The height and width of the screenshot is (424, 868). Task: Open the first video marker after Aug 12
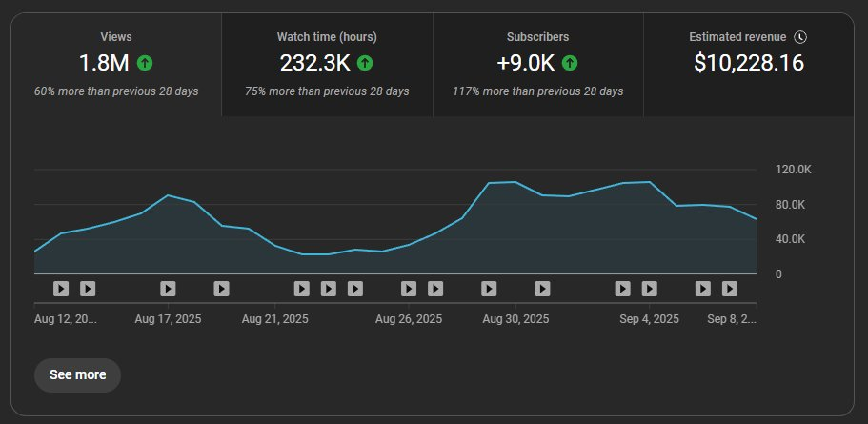61,289
